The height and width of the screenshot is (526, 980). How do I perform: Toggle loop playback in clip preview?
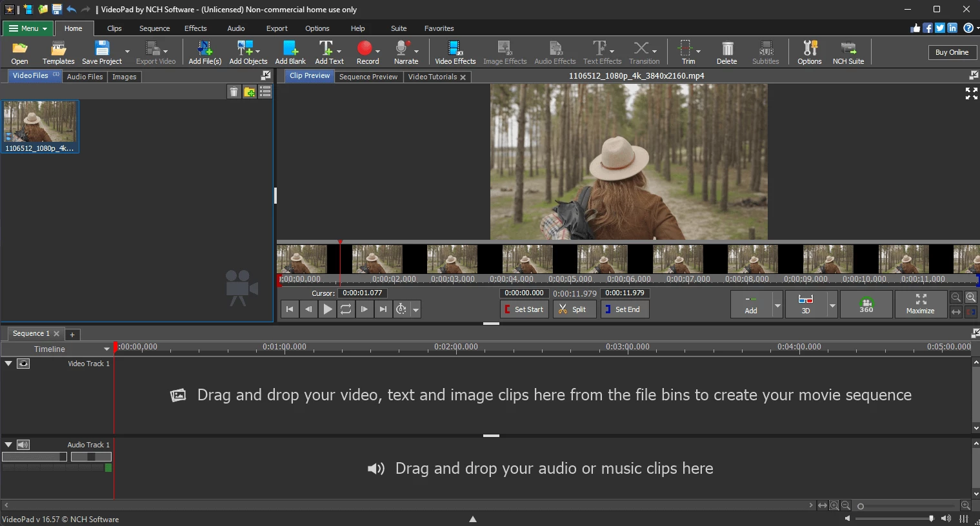coord(346,309)
